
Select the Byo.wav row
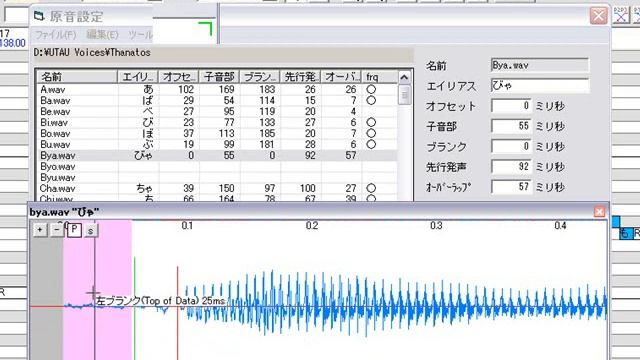click(x=217, y=167)
